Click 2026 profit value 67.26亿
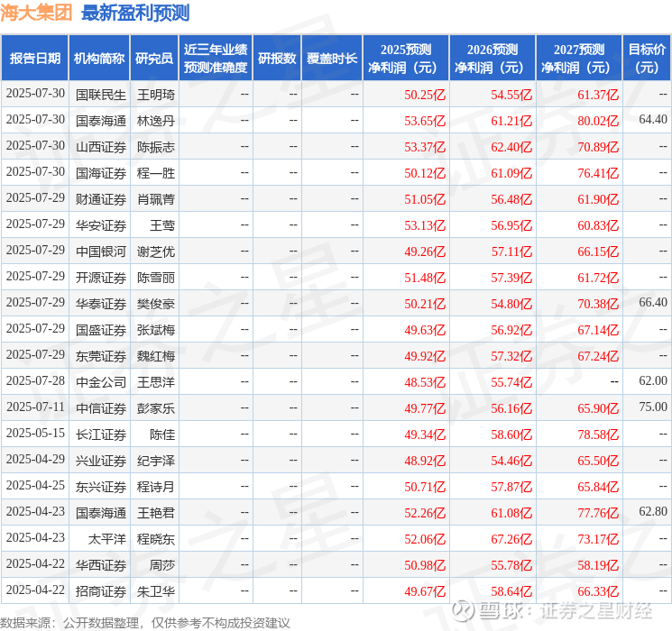This screenshot has width=672, height=631. click(511, 539)
